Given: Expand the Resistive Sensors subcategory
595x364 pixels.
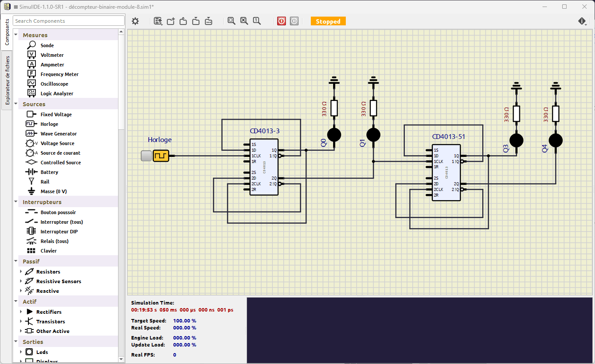Looking at the screenshot, I should 21,281.
